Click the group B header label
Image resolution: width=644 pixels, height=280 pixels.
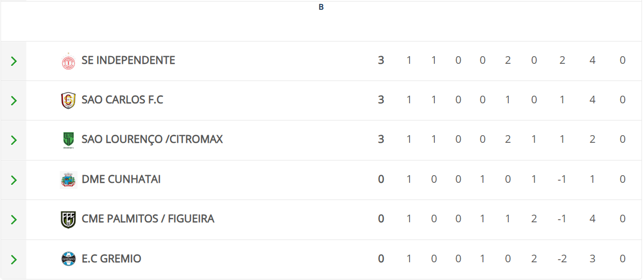click(x=321, y=7)
